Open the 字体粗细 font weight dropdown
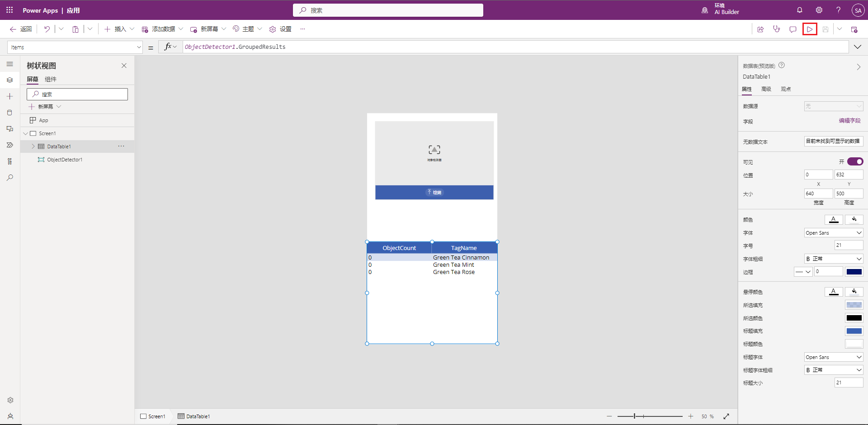Screen dimensions: 868x425 834,259
